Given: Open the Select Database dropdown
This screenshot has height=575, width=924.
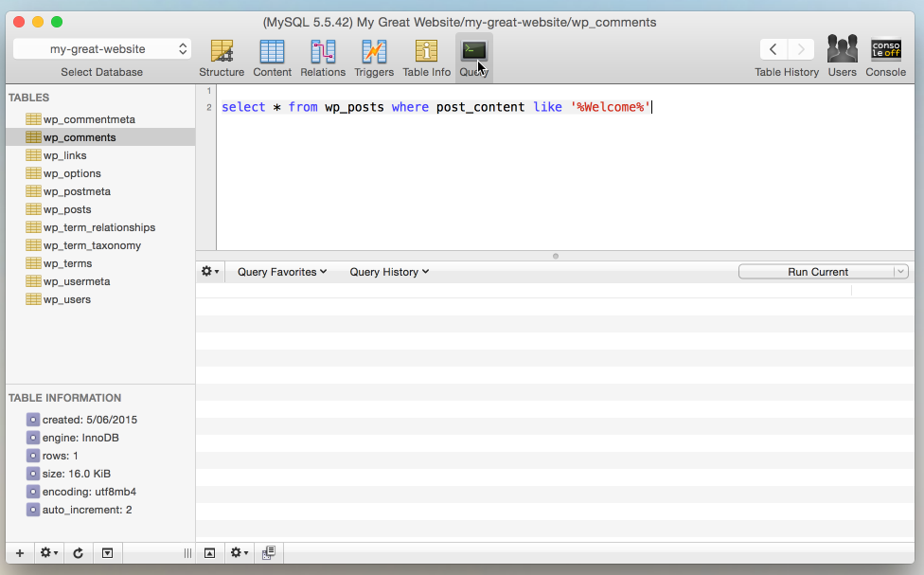Looking at the screenshot, I should pos(102,49).
